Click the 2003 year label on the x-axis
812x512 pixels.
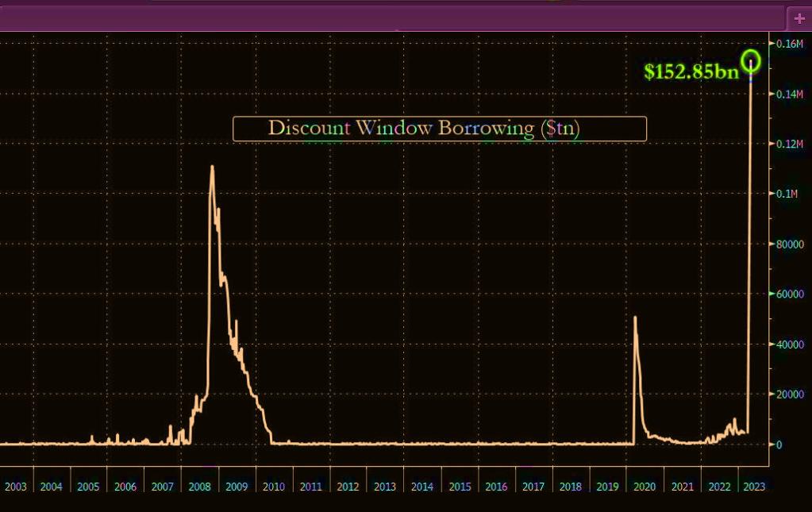[16, 486]
